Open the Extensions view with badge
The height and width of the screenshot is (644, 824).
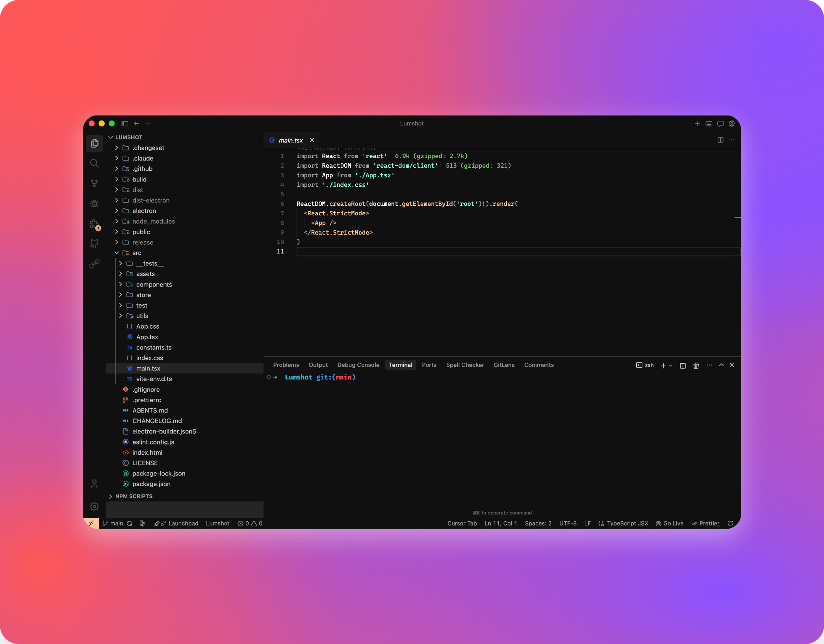(94, 224)
